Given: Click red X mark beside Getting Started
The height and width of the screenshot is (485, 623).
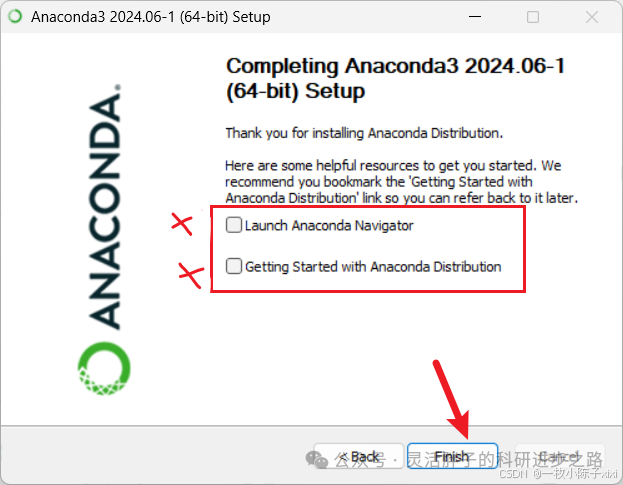Looking at the screenshot, I should [191, 275].
